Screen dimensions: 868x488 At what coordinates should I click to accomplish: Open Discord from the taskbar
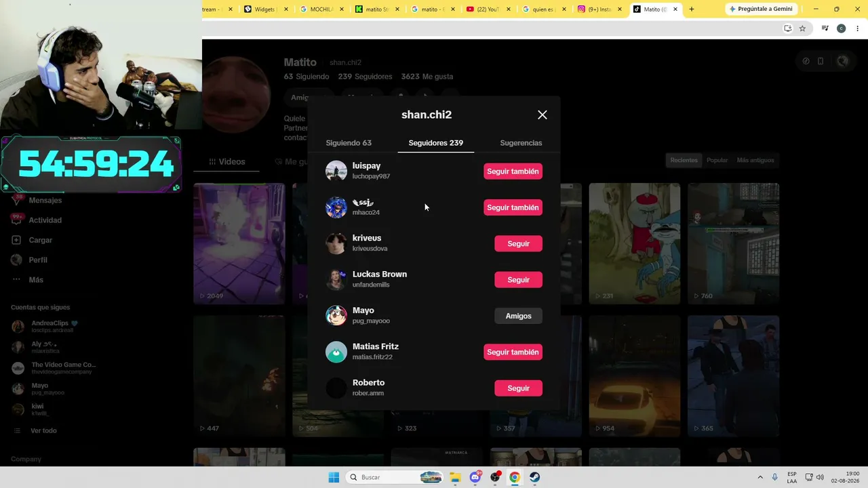pyautogui.click(x=475, y=477)
